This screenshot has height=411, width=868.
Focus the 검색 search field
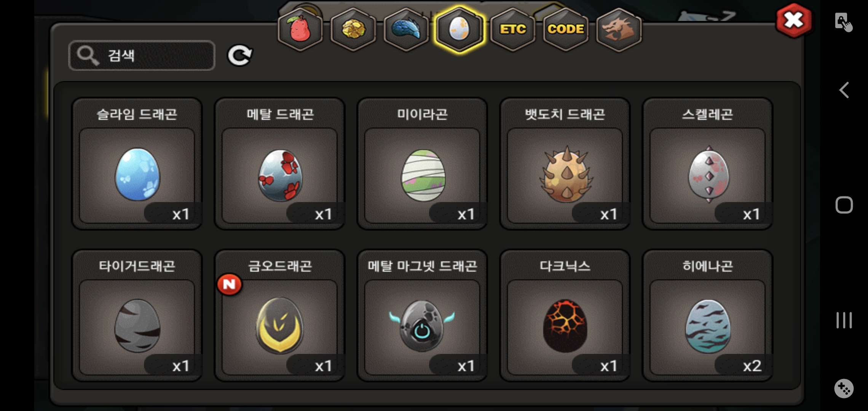coord(142,56)
